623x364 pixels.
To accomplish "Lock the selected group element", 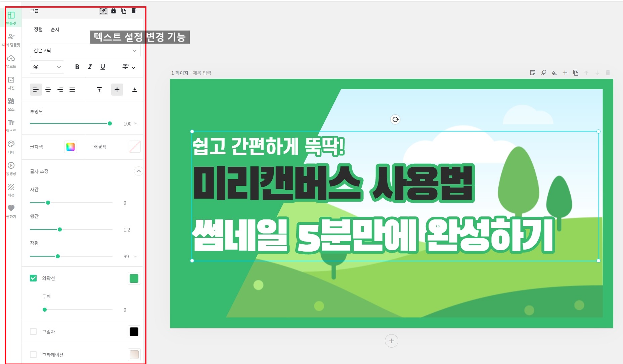I will point(114,10).
